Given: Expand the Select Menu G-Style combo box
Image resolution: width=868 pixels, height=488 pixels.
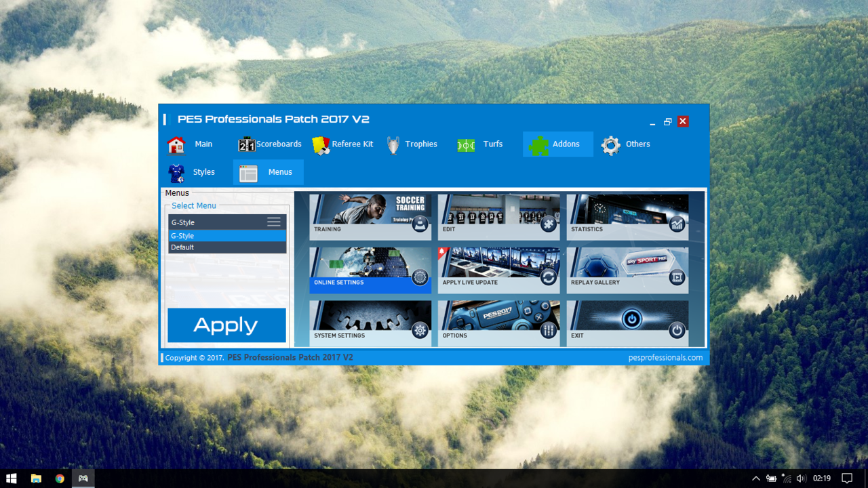Looking at the screenshot, I should [x=227, y=222].
